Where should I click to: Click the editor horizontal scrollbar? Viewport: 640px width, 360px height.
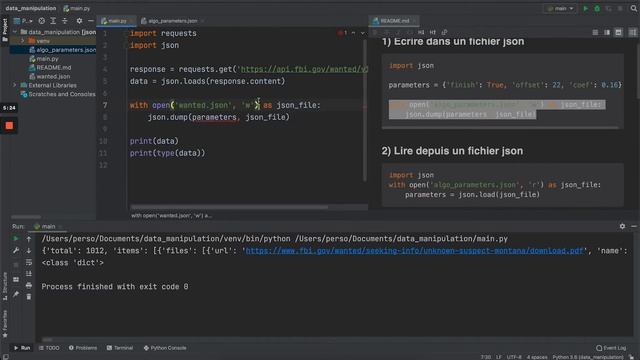coord(229,207)
